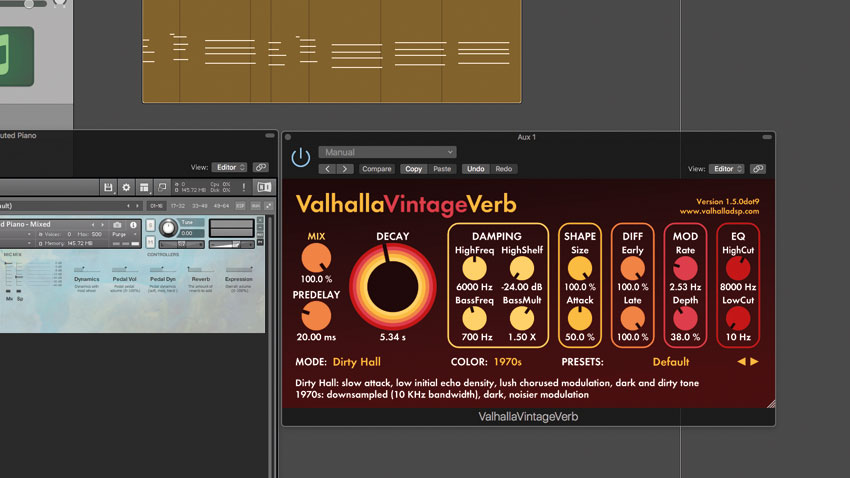Click the BassMult knob
Screen dimensions: 850x478
[521, 319]
